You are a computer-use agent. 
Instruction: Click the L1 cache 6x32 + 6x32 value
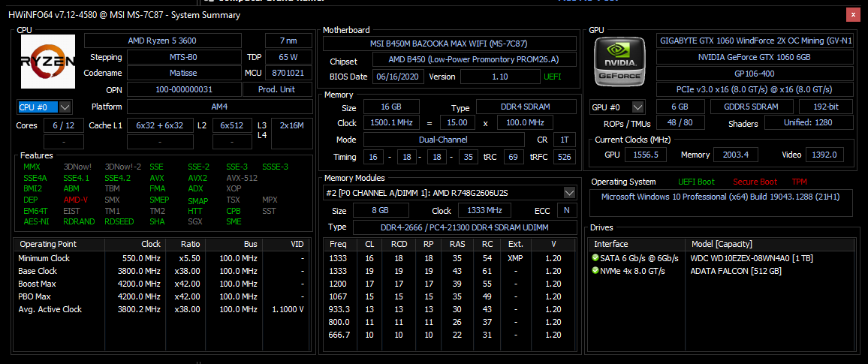(x=160, y=125)
